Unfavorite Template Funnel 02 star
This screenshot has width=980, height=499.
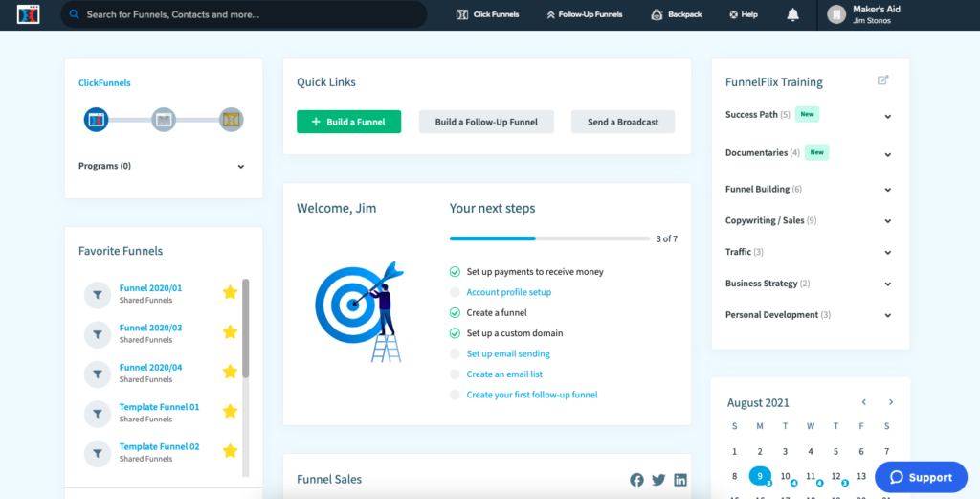(x=230, y=450)
